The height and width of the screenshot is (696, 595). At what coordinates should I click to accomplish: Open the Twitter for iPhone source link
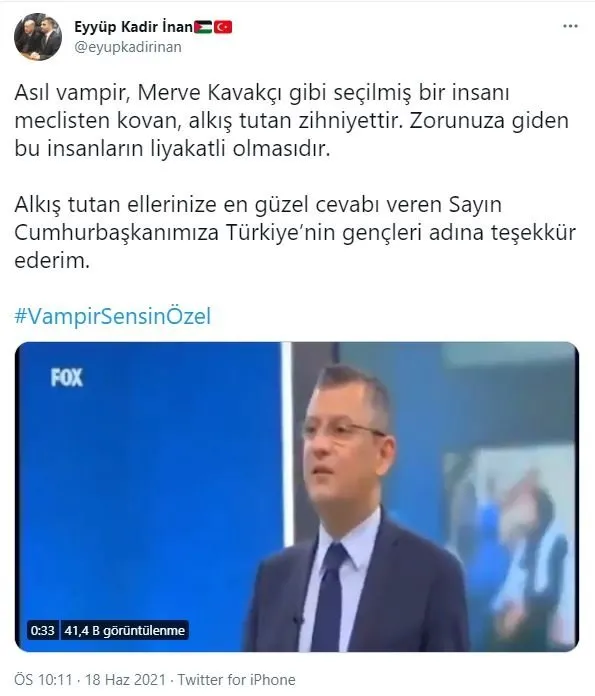[237, 680]
